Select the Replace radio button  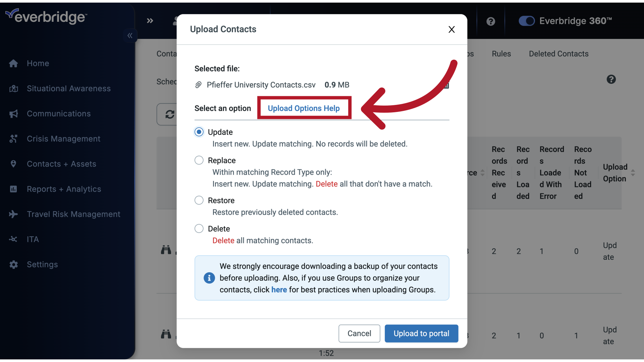click(199, 160)
